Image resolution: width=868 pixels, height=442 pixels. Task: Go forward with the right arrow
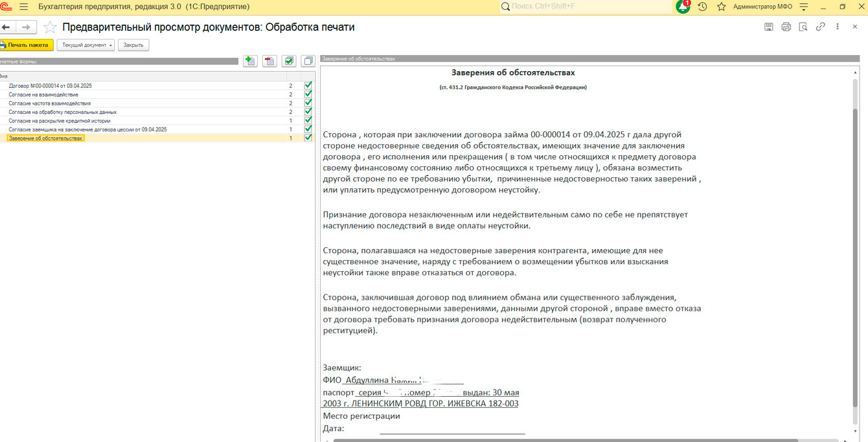point(26,27)
